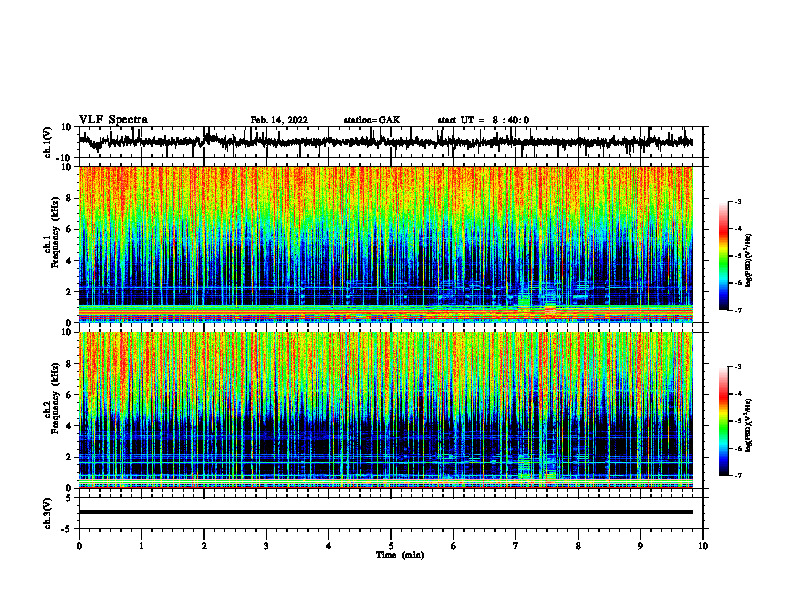Click time axis tick label "3"

coord(266,546)
